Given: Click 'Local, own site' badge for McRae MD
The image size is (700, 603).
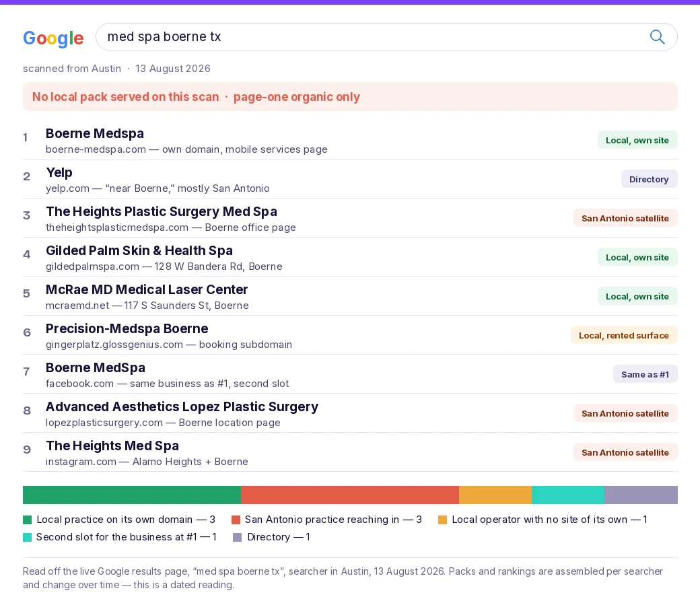Looking at the screenshot, I should [x=637, y=296].
